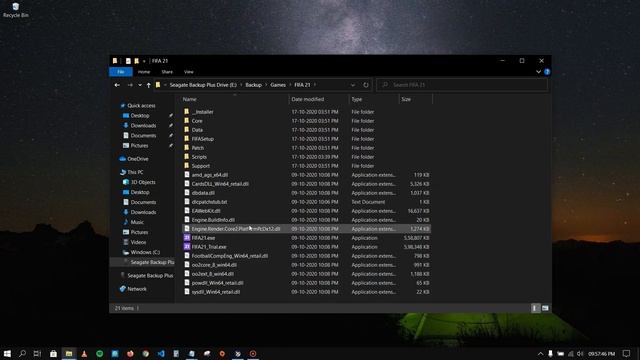Viewport: 640px width, 360px height.
Task: Refresh the FIFA 21 folder view
Action: (x=366, y=85)
